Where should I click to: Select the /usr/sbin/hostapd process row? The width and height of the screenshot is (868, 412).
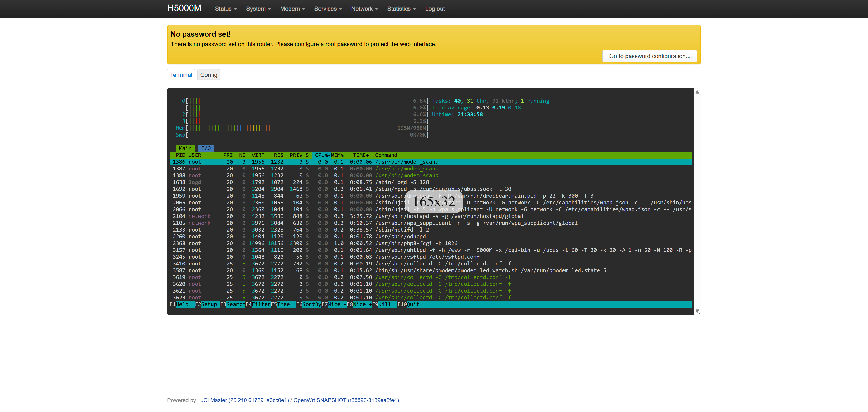(430, 216)
